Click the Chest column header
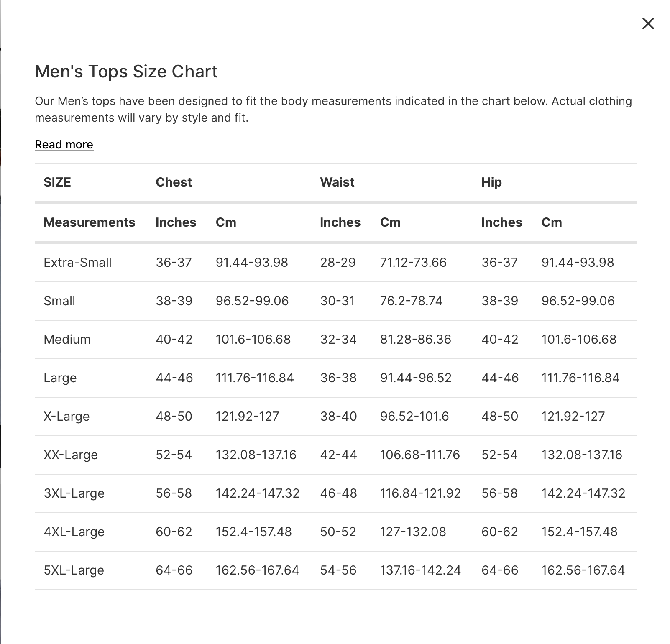 coord(174,182)
